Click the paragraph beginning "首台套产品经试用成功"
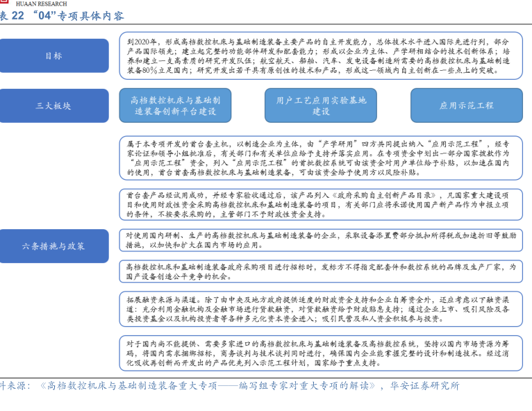This screenshot has height=411, width=532. pyautogui.click(x=320, y=205)
